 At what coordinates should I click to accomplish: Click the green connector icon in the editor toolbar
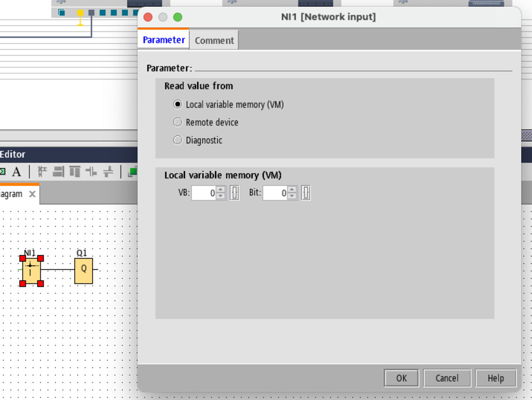tap(3, 172)
